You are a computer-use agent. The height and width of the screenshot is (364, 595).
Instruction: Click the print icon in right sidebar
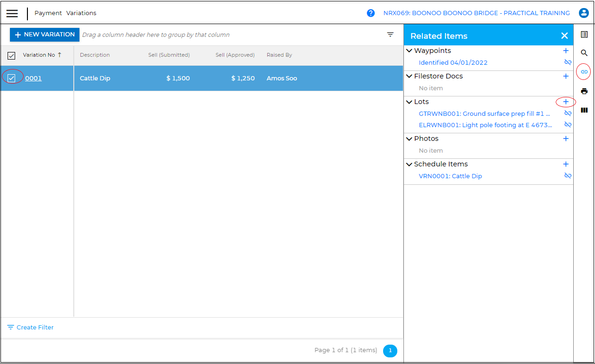[584, 91]
